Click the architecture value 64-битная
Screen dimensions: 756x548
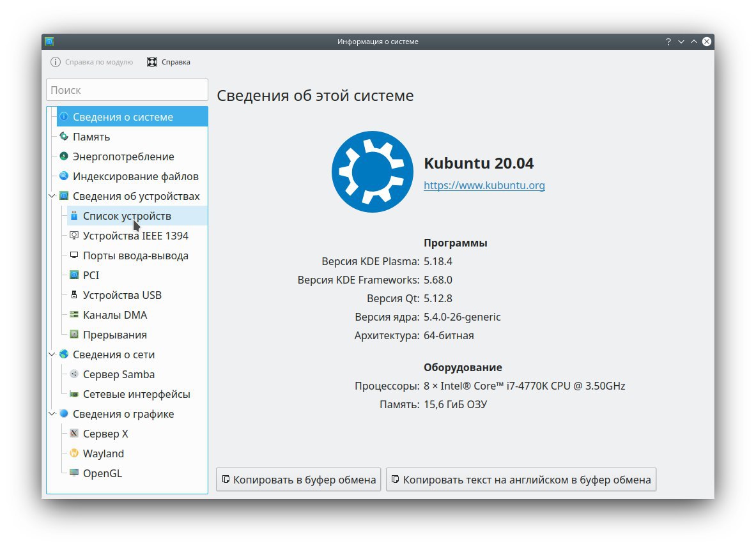point(449,335)
